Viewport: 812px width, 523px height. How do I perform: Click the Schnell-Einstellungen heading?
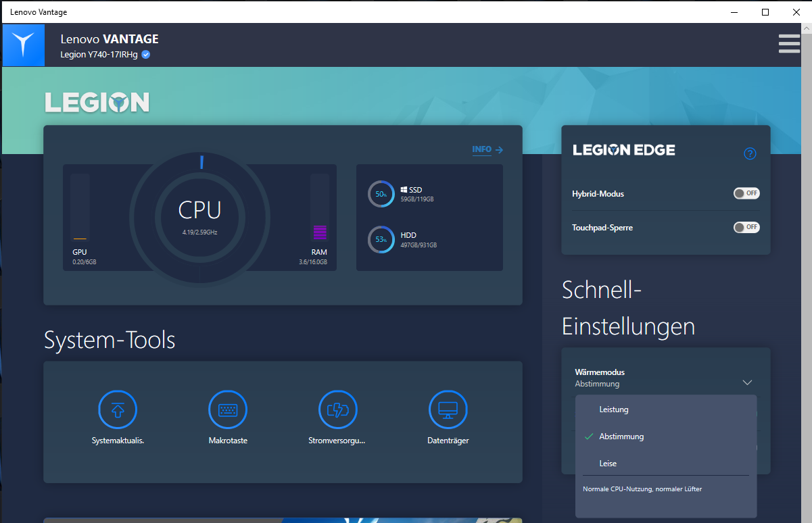coord(629,308)
